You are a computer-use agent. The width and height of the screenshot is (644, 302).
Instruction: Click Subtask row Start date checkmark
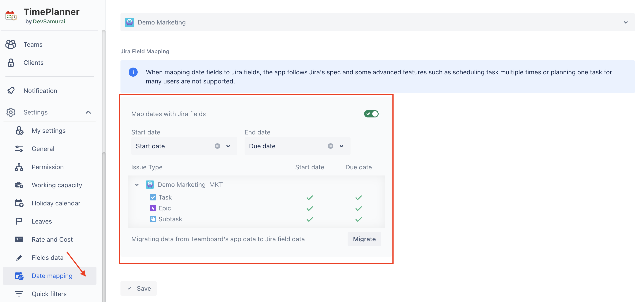(x=310, y=219)
